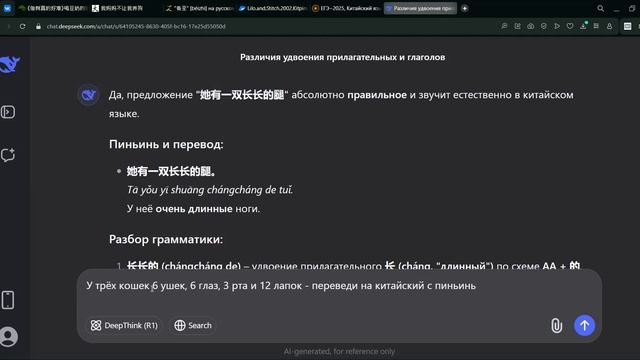The width and height of the screenshot is (640, 360).
Task: Open downloads icon with green dot
Action: (583, 26)
